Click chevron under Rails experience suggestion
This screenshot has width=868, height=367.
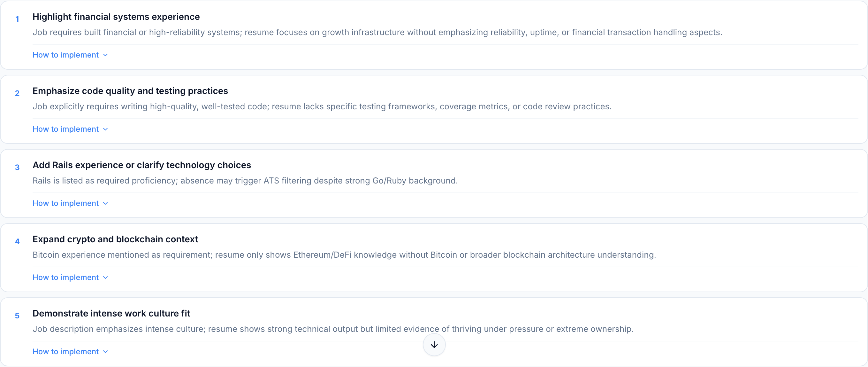click(x=105, y=203)
